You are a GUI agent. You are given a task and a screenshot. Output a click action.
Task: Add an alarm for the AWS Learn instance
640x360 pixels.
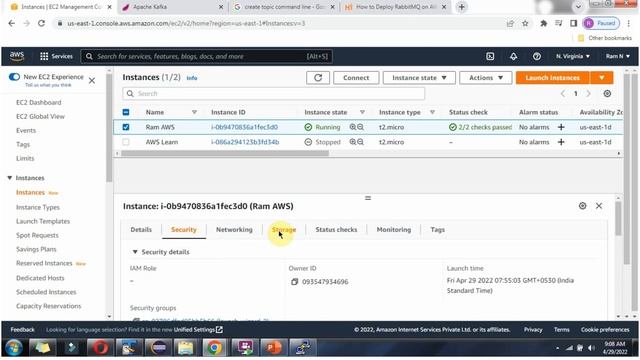(561, 142)
